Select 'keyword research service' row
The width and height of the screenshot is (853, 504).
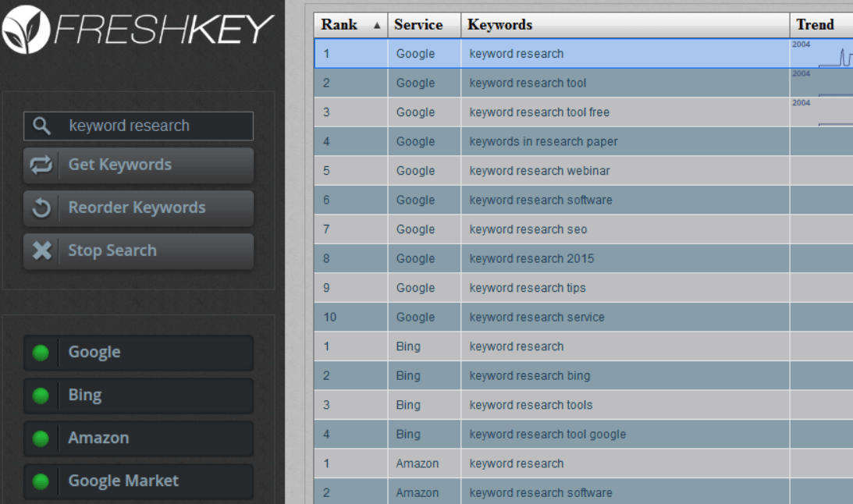tap(583, 318)
